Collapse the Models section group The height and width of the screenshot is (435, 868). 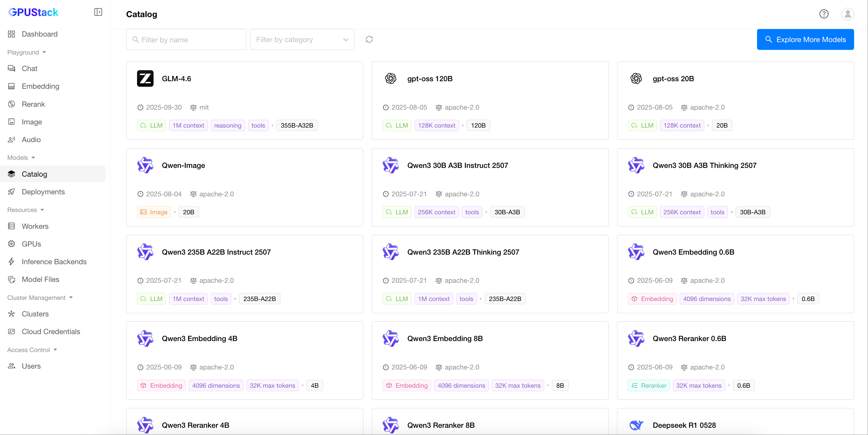tap(21, 157)
